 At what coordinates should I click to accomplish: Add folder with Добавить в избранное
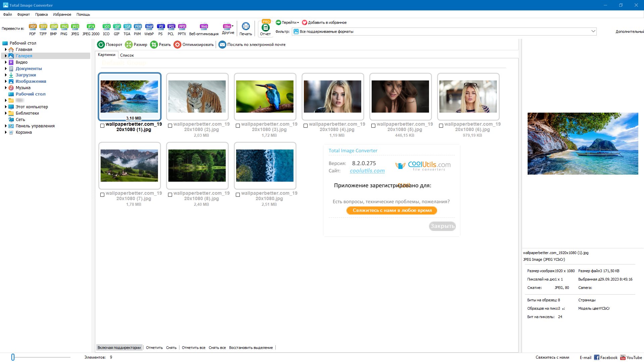pyautogui.click(x=324, y=22)
